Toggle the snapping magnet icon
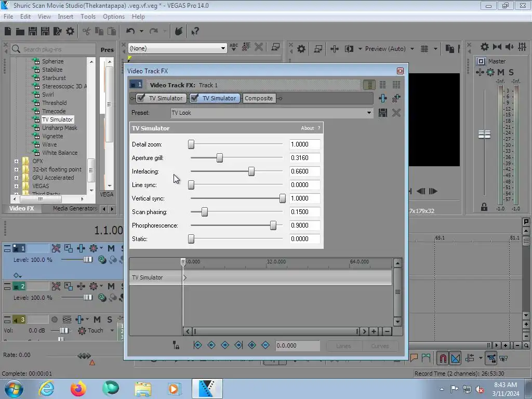Image resolution: width=532 pixels, height=399 pixels. pyautogui.click(x=443, y=358)
